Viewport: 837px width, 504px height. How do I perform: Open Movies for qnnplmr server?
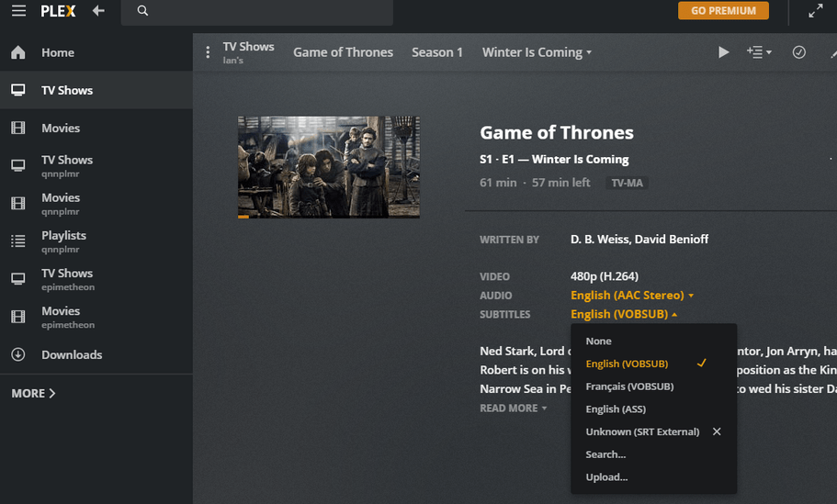pyautogui.click(x=96, y=204)
